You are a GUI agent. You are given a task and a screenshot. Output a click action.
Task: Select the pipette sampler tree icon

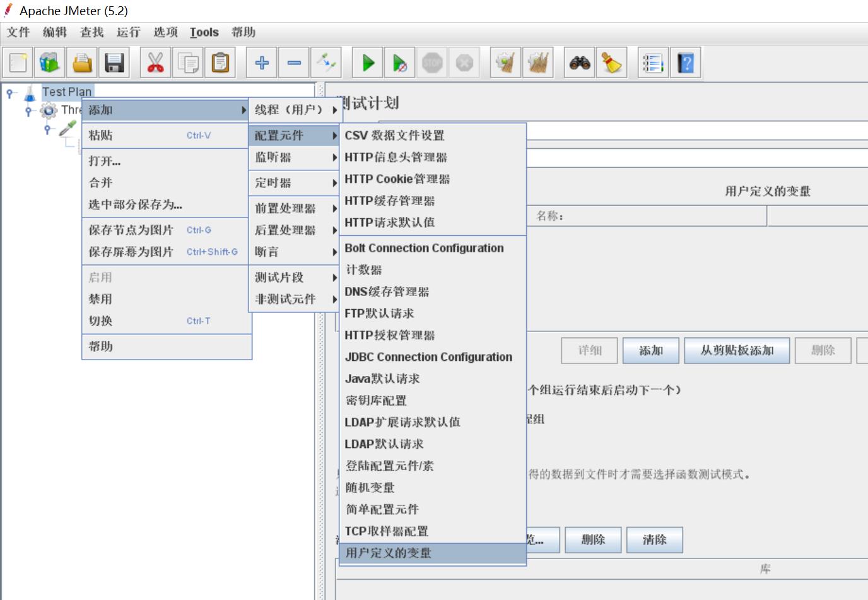pos(67,128)
